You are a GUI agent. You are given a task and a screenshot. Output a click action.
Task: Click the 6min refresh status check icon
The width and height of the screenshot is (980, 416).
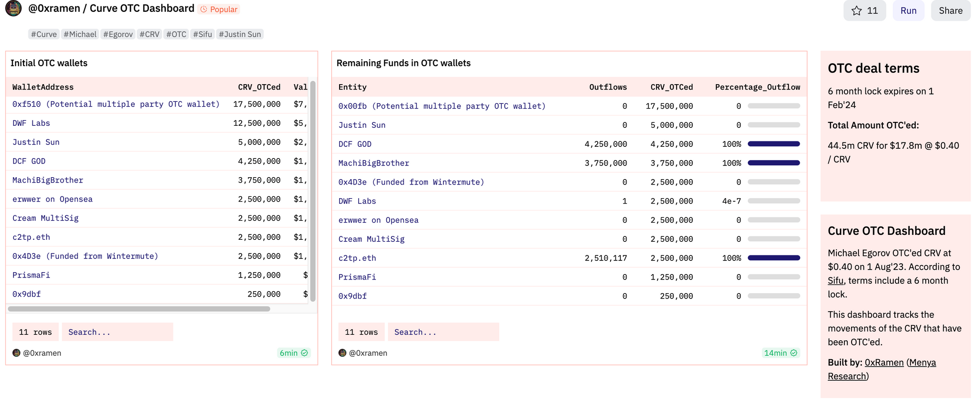(304, 353)
